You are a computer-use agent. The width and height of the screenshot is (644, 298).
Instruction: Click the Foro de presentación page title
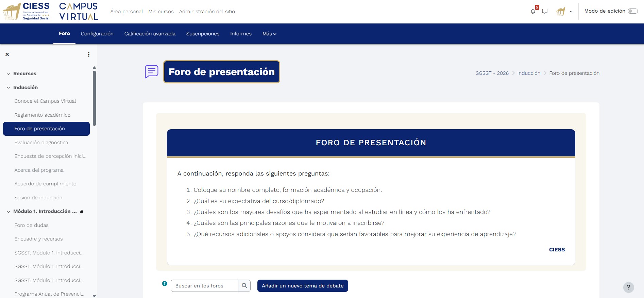[x=222, y=72]
